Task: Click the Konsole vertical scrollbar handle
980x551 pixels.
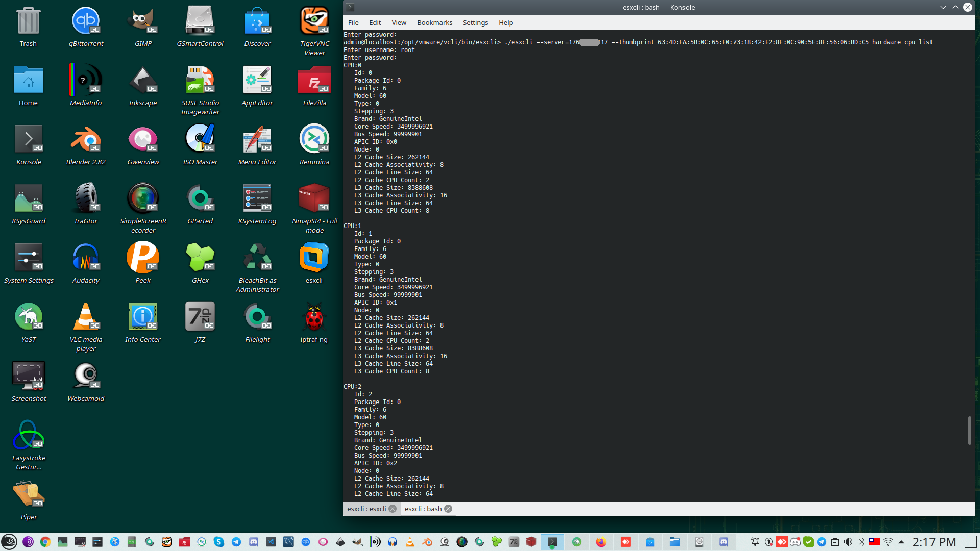Action: (x=969, y=430)
